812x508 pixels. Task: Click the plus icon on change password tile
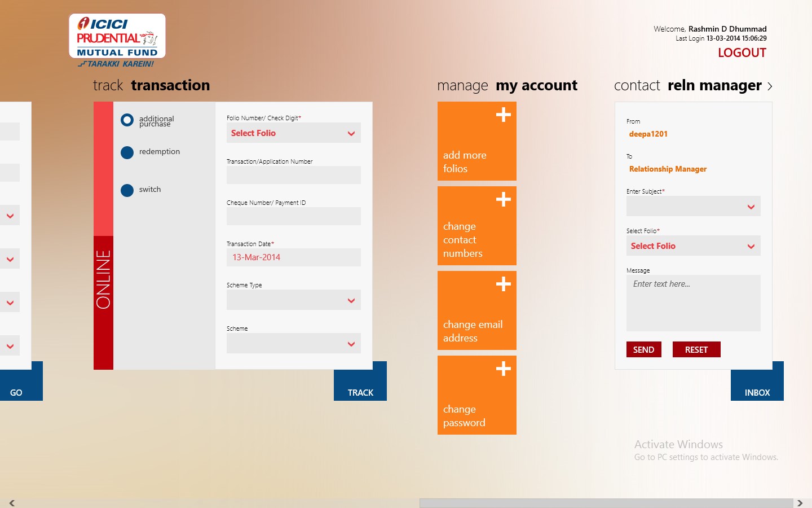click(x=502, y=369)
